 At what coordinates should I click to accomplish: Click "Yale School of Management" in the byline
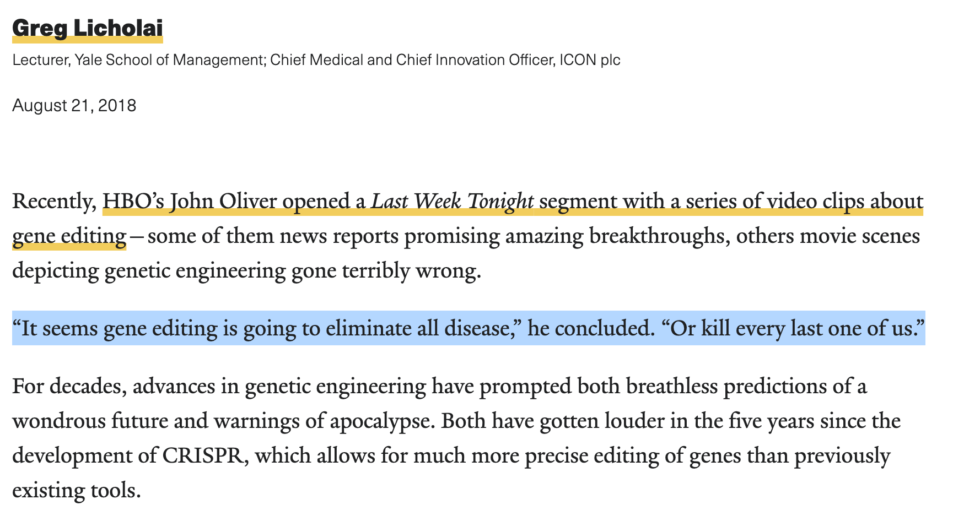pyautogui.click(x=169, y=59)
